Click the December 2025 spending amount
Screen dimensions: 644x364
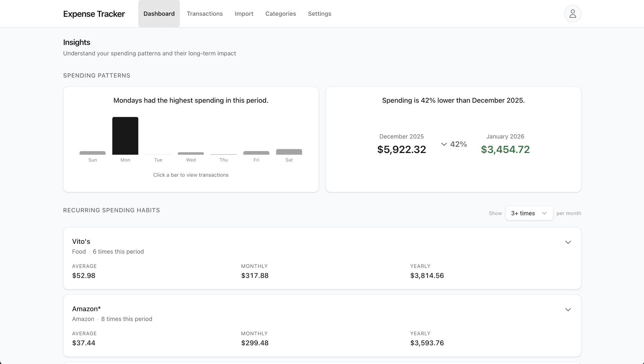click(401, 149)
